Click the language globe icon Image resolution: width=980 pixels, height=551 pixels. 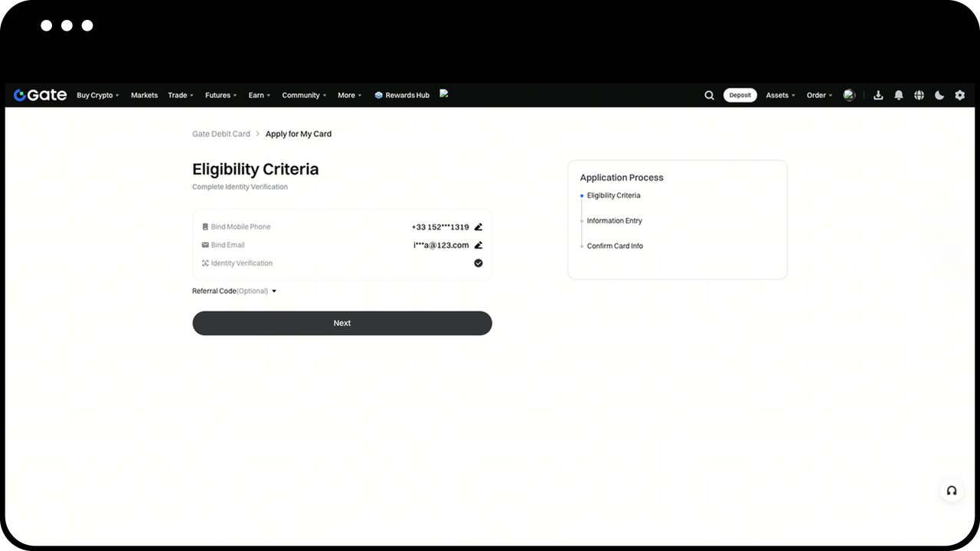point(919,96)
